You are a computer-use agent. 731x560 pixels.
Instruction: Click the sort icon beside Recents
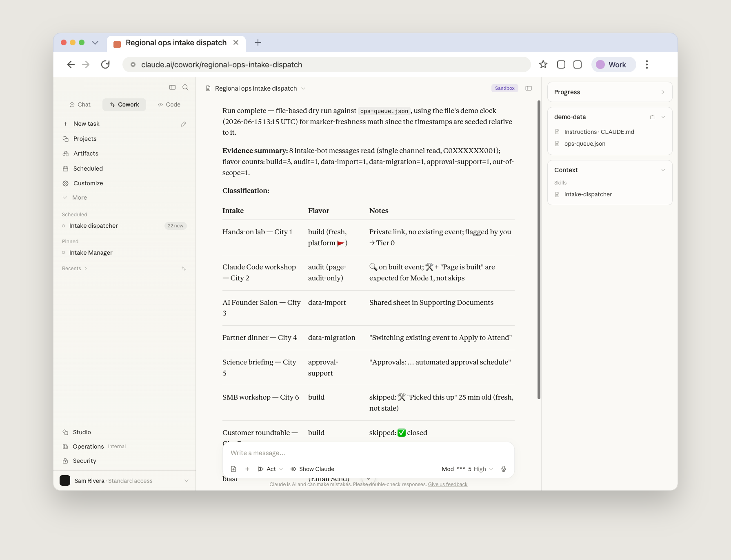click(x=184, y=269)
